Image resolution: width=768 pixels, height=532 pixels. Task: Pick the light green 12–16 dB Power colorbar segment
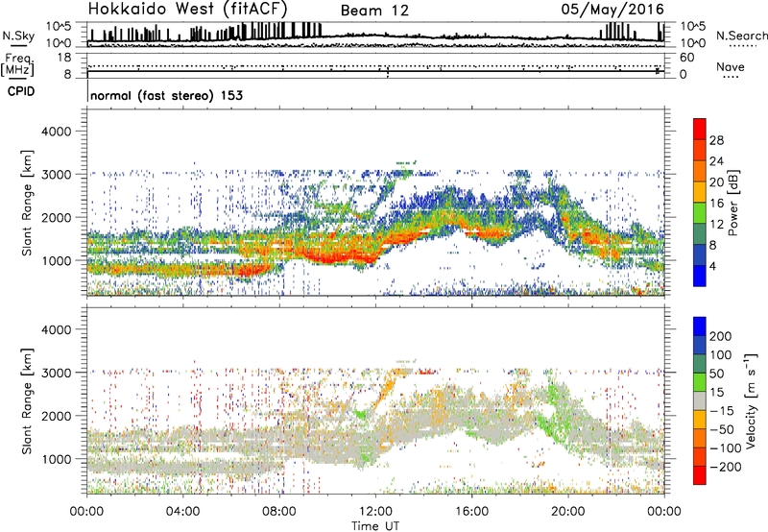[x=700, y=212]
